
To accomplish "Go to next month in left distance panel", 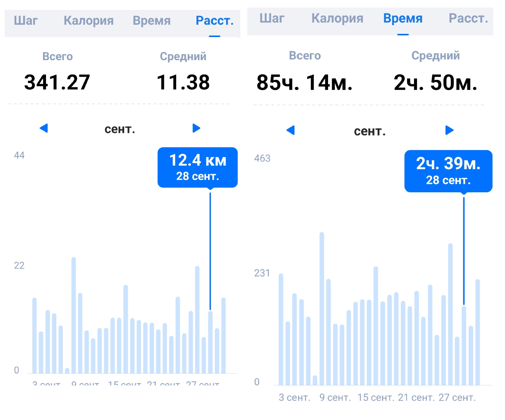I will [x=196, y=128].
